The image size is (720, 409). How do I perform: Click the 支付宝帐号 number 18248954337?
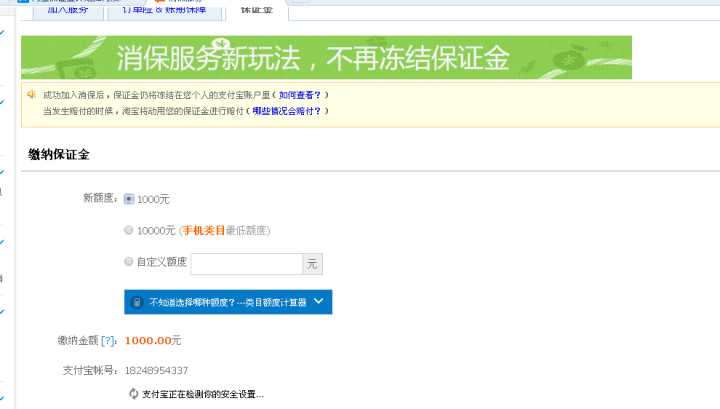click(157, 370)
